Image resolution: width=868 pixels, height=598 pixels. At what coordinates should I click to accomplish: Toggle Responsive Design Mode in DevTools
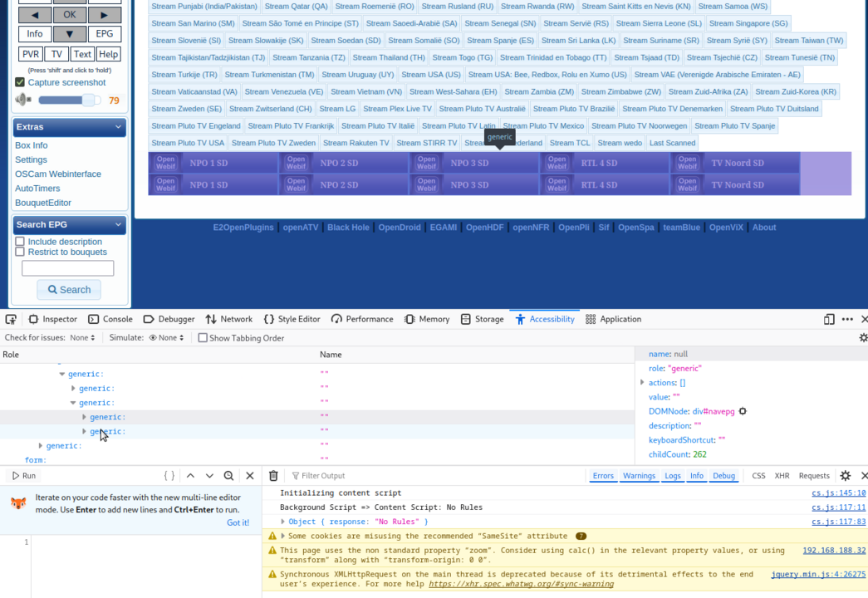828,318
